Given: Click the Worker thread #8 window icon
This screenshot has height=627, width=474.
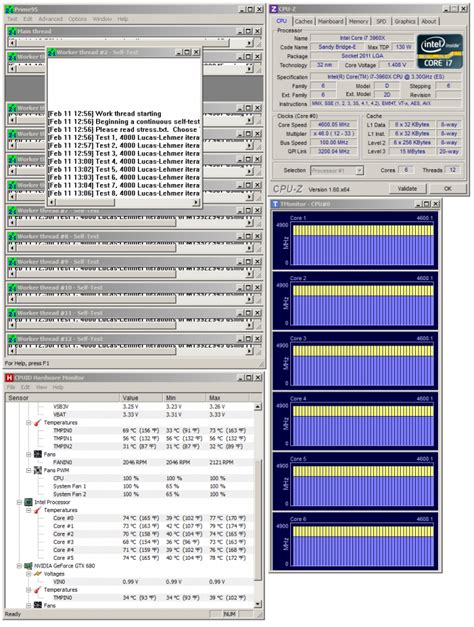Looking at the screenshot, I should point(12,236).
